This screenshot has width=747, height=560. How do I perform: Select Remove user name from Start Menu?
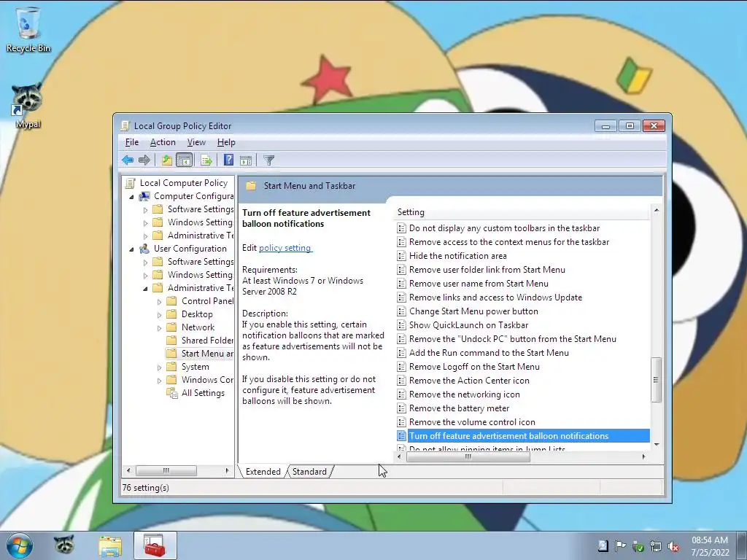(479, 284)
